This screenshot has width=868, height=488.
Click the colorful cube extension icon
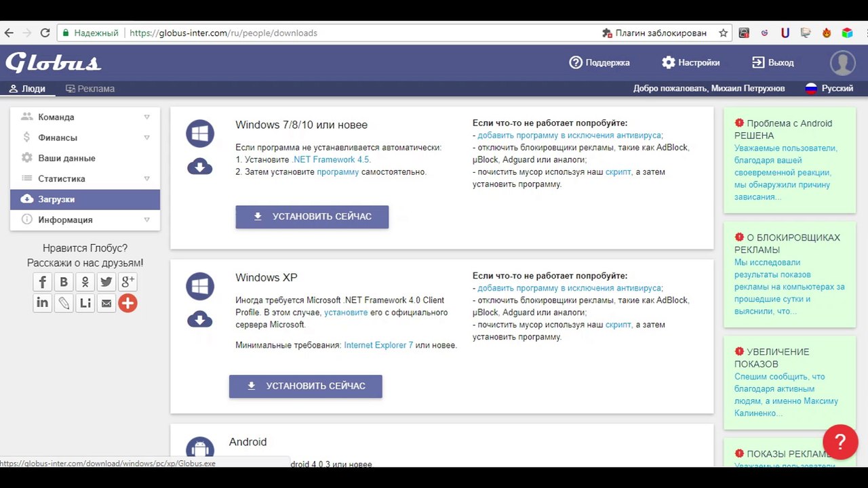coord(847,33)
